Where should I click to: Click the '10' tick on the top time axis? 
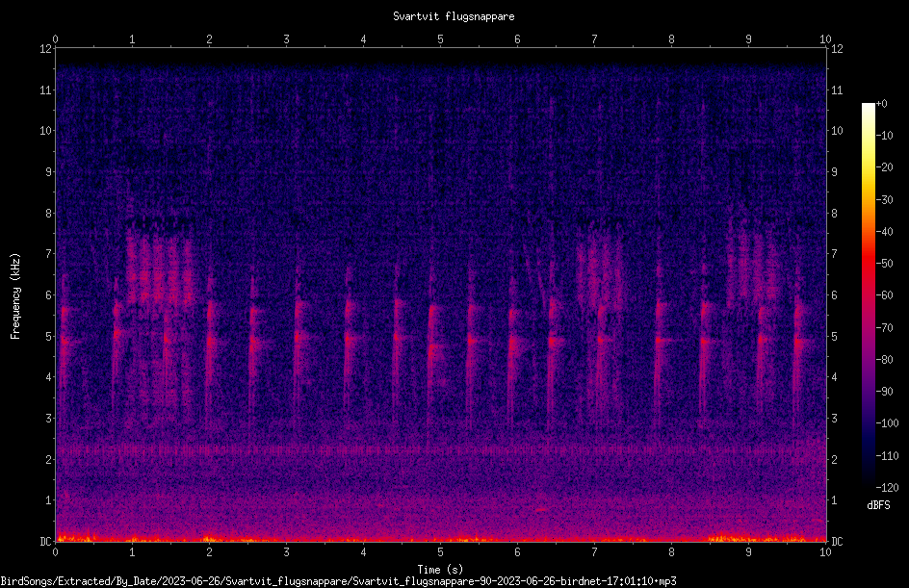825,39
